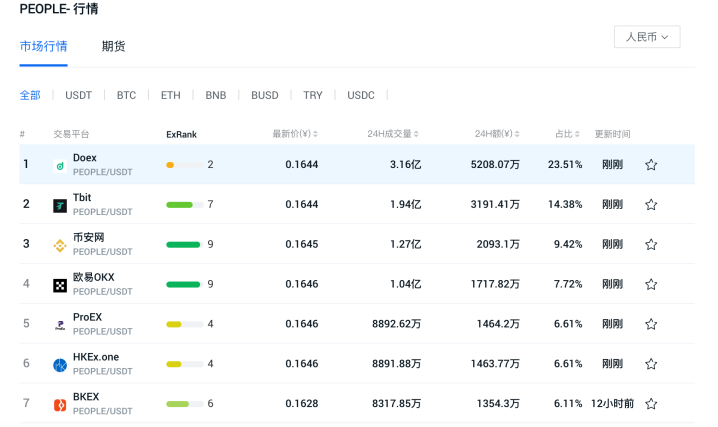Screen dimensions: 718x427
Task: Click BKEX's light green ExRank bar
Action: (x=185, y=404)
